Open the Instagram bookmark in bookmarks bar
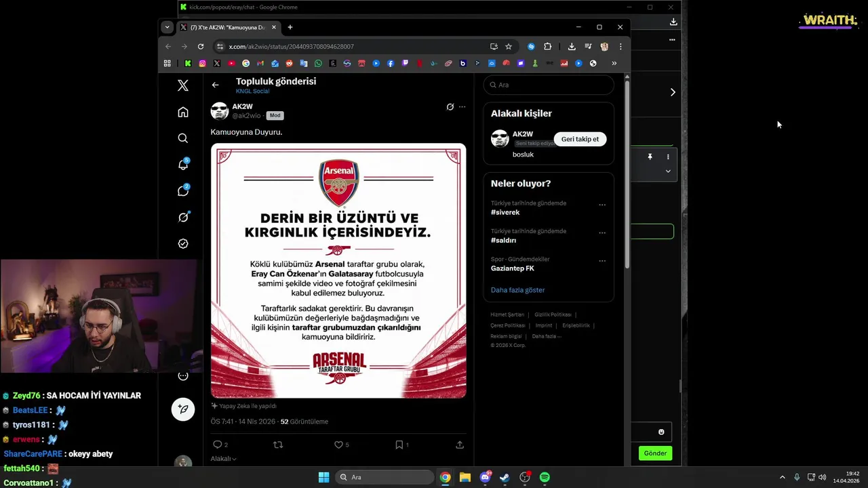This screenshot has width=868, height=488. click(x=202, y=64)
